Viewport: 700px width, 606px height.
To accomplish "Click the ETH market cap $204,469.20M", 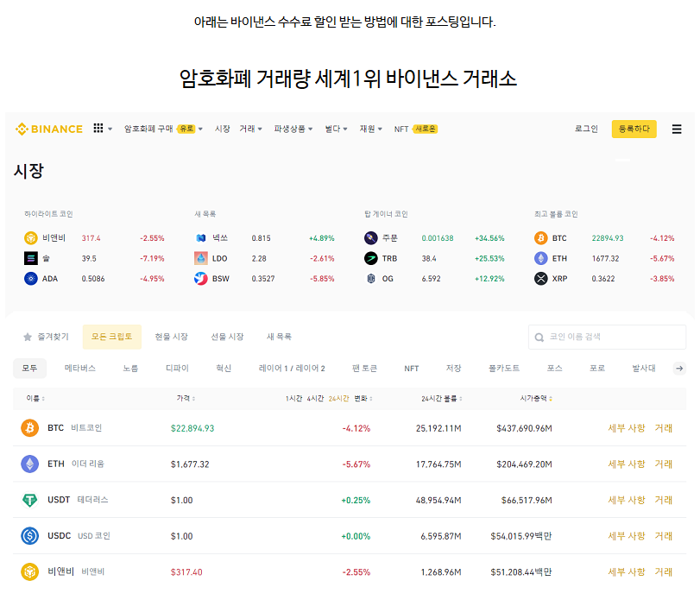I will tap(524, 464).
